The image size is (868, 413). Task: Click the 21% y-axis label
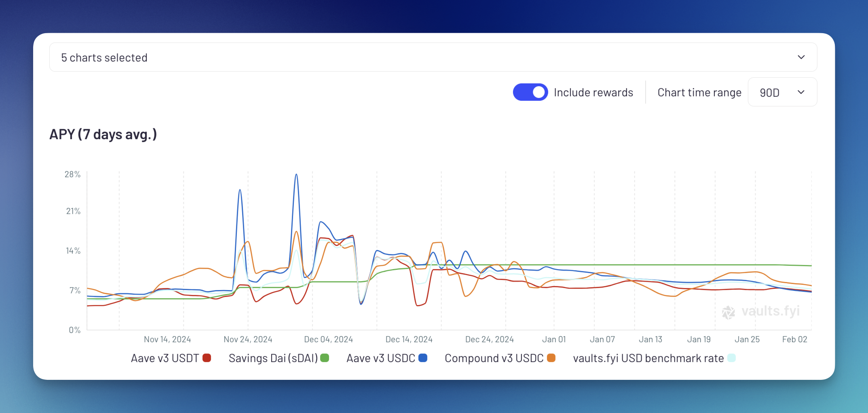(x=73, y=211)
